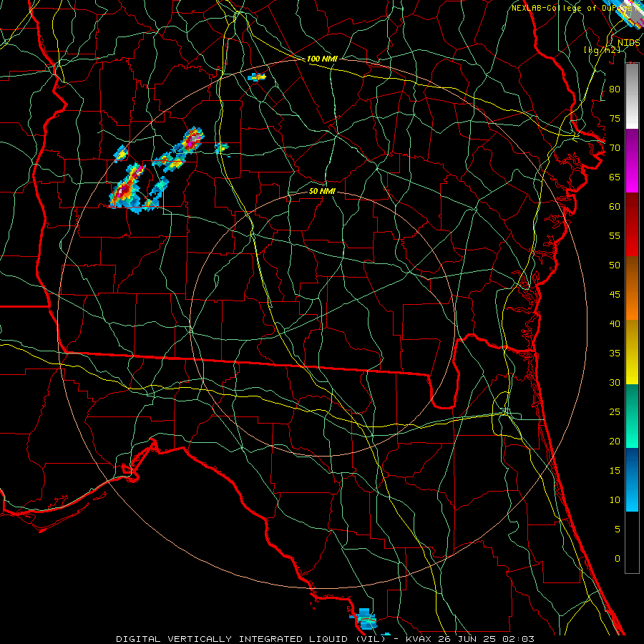Click the 65 value on the VIL scale
Viewport: 644px width, 644px height.
(615, 177)
